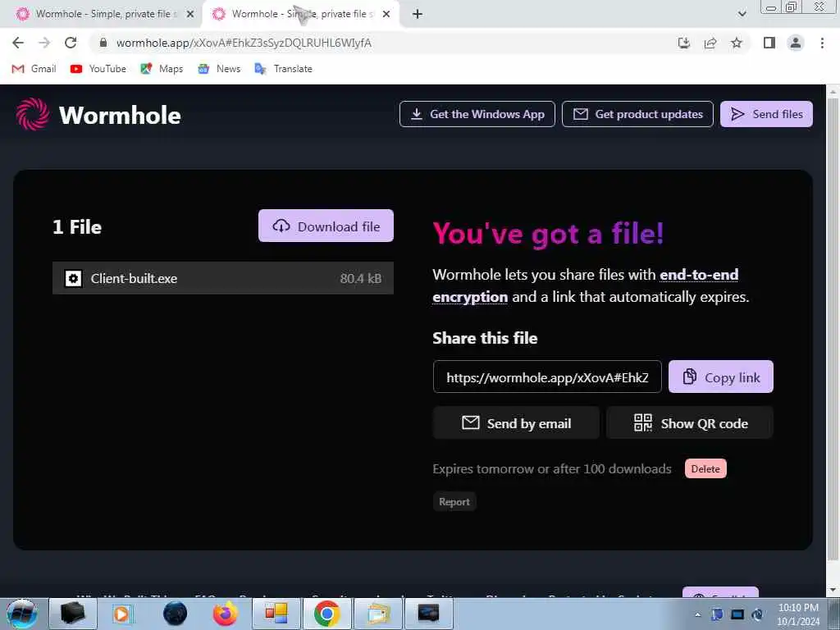Click the browser address bar URL
Image resolution: width=840 pixels, height=630 pixels.
(x=244, y=43)
